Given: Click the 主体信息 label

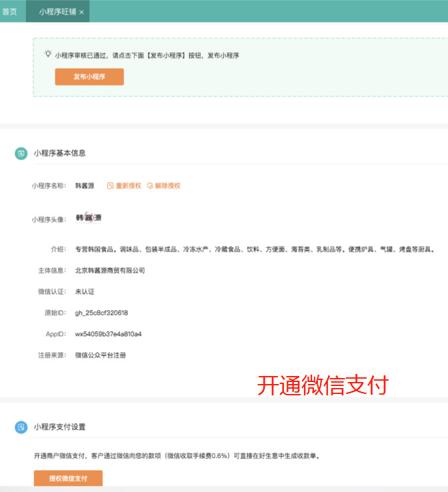Looking at the screenshot, I should click(x=52, y=271).
